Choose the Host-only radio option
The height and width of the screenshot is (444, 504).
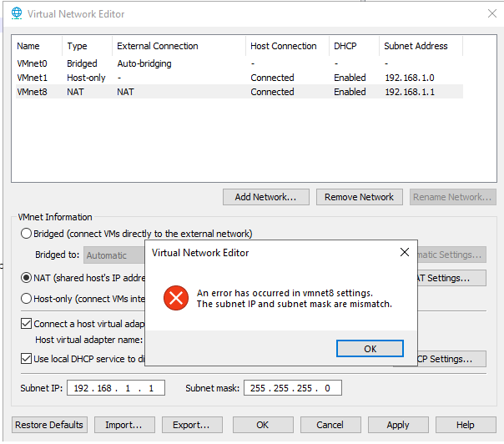coord(27,299)
